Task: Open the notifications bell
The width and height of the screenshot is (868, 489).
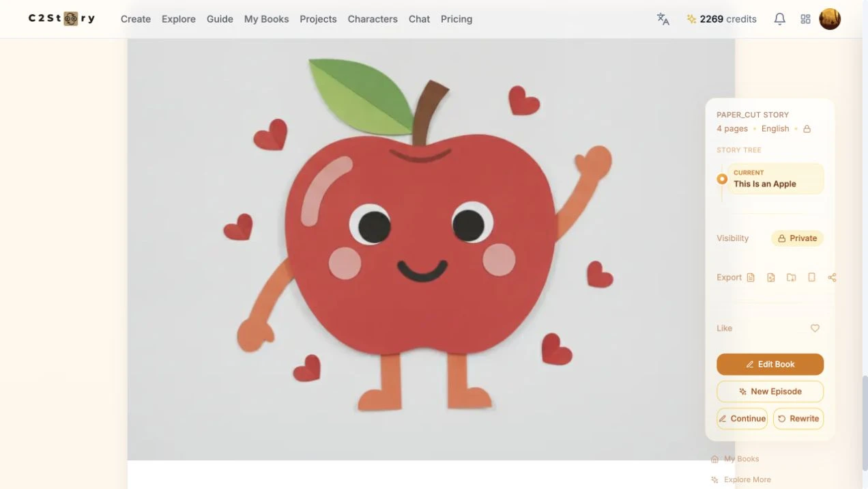Action: coord(779,19)
